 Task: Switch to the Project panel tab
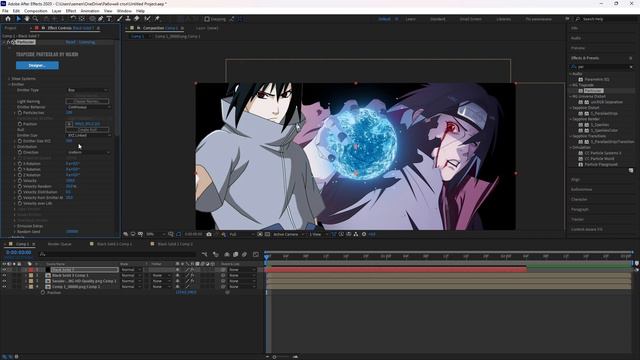(10, 28)
